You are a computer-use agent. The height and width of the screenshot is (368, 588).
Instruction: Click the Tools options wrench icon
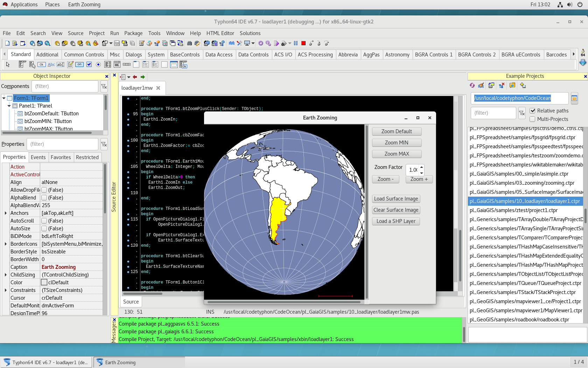pyautogui.click(x=239, y=43)
